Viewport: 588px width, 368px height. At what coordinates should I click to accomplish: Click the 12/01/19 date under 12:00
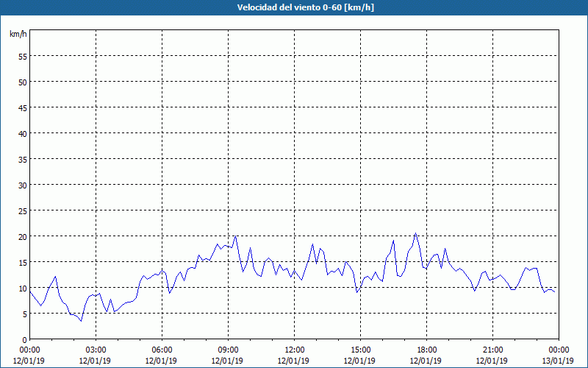click(293, 361)
